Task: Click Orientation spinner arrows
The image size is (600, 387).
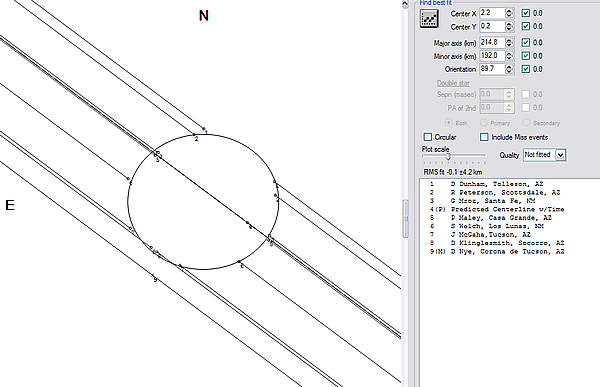Action: pyautogui.click(x=509, y=69)
